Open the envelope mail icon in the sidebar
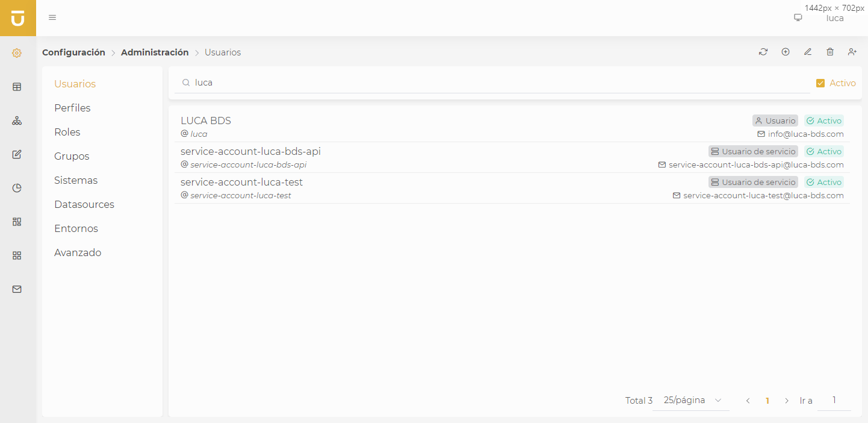 (x=17, y=289)
